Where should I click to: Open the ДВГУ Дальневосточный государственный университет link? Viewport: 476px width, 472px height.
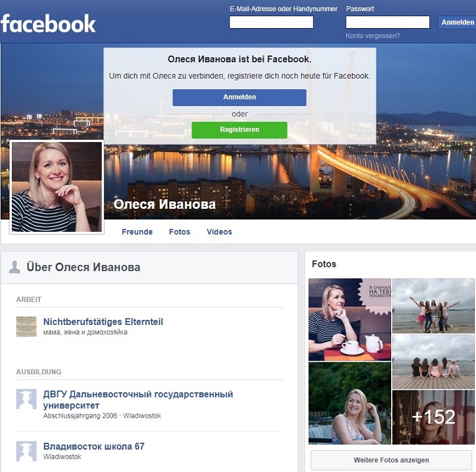click(x=138, y=400)
